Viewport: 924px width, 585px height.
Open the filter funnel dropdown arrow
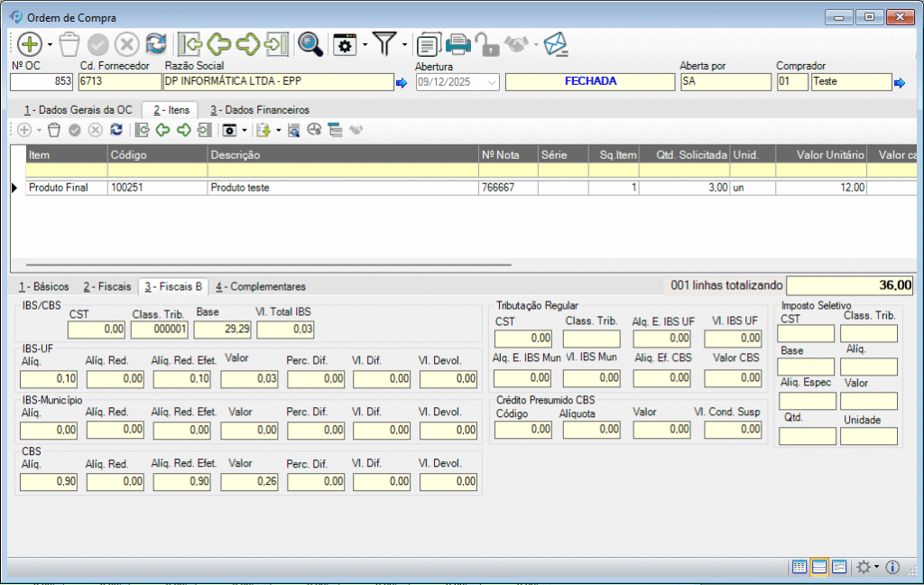click(405, 44)
